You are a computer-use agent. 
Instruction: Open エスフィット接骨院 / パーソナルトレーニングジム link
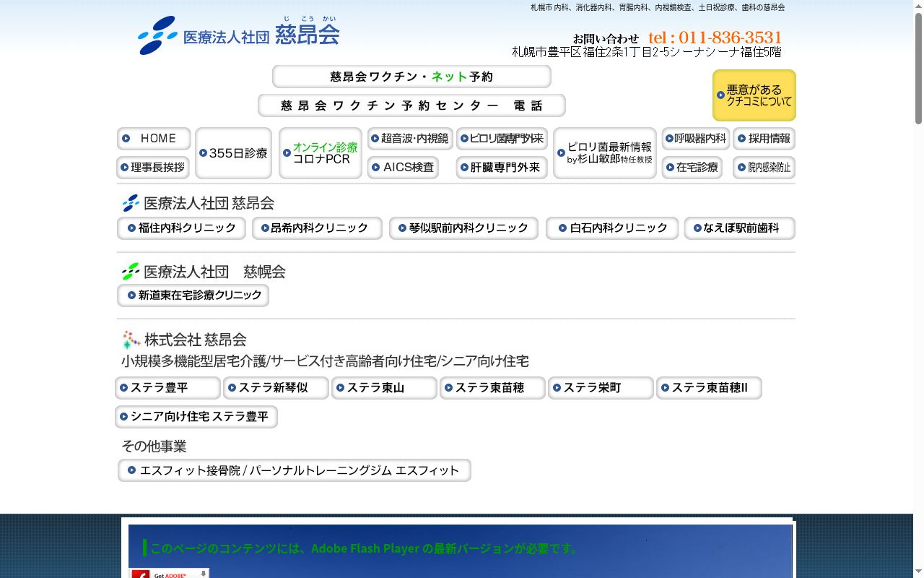[294, 470]
